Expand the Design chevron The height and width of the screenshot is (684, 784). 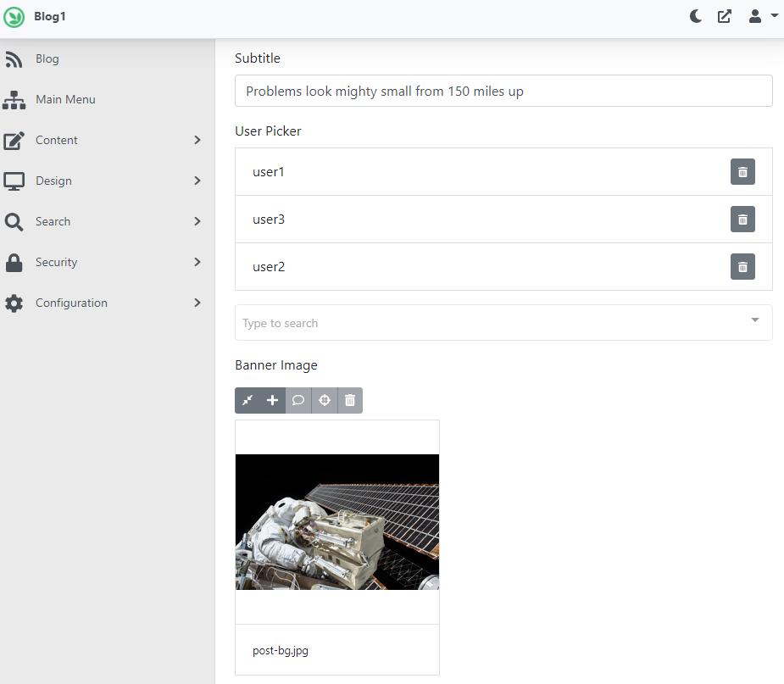pos(197,181)
